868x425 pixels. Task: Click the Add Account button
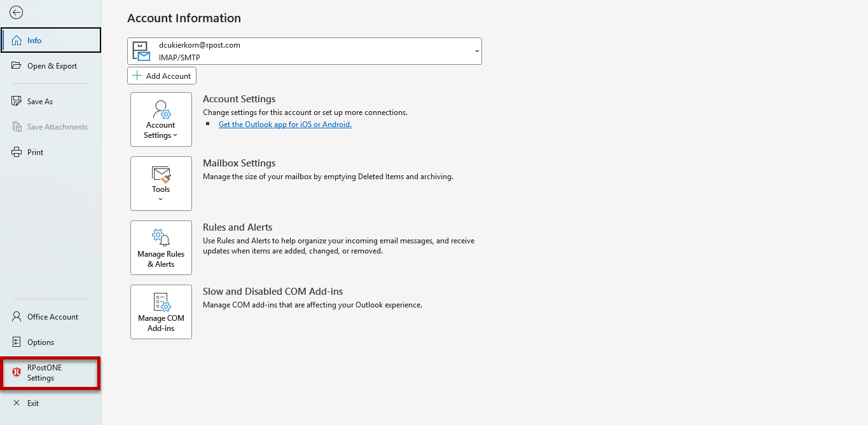click(162, 76)
